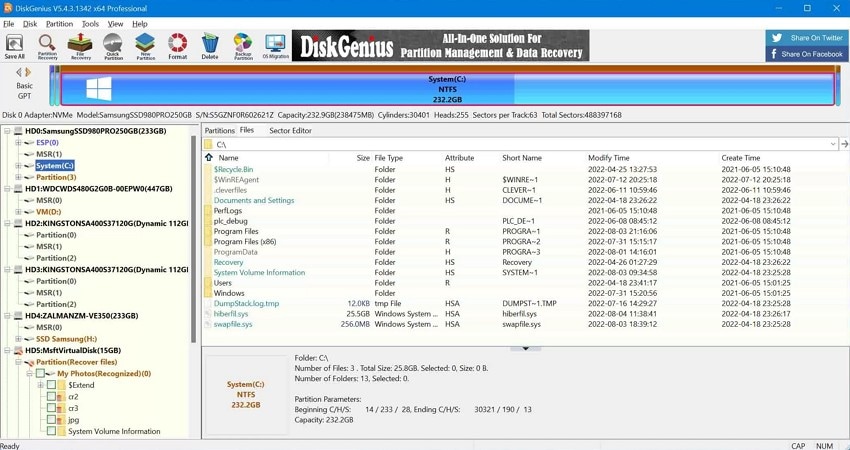
Task: Expand the VM(D:) tree node
Action: [18, 212]
